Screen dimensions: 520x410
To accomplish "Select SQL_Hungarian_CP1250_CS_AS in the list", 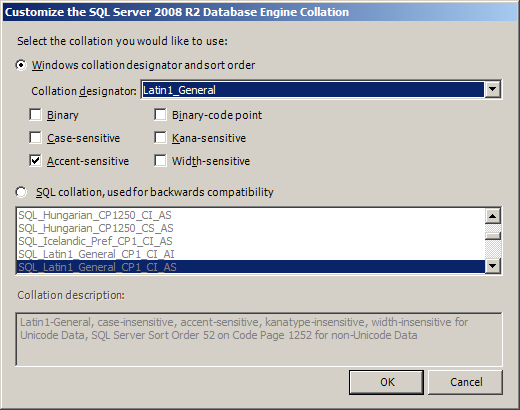I will coord(251,228).
